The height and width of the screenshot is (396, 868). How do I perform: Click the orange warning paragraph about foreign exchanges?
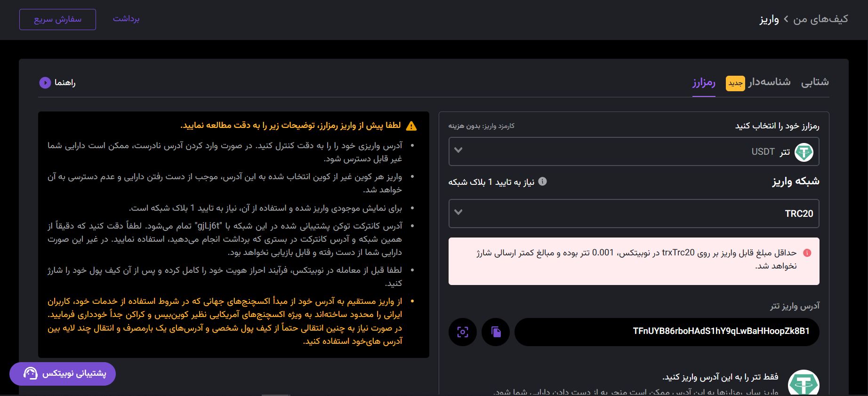pyautogui.click(x=225, y=321)
